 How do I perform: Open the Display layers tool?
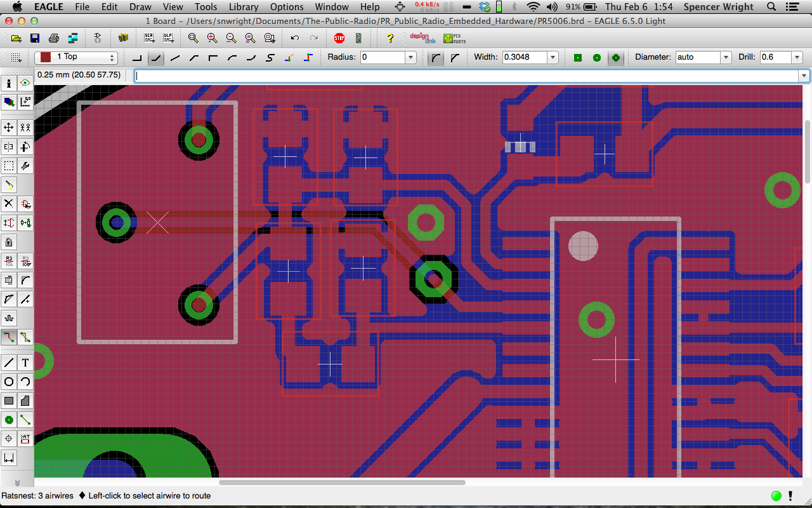(x=9, y=102)
